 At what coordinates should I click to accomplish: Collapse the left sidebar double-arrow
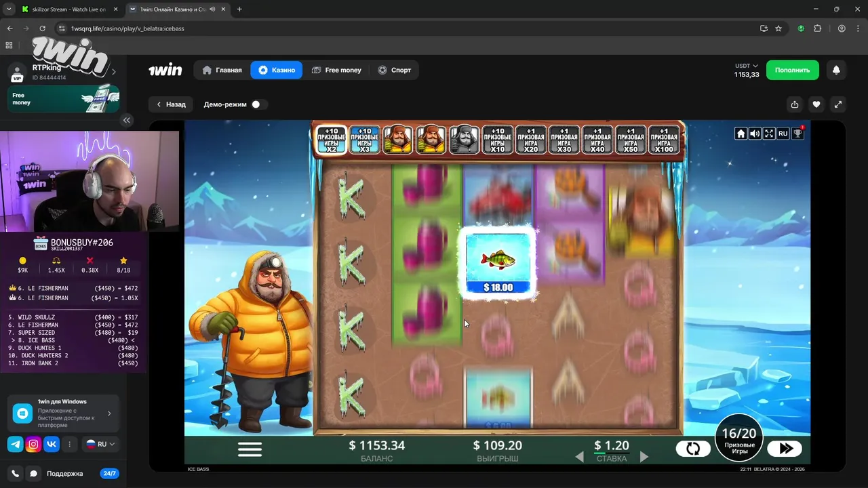(127, 120)
